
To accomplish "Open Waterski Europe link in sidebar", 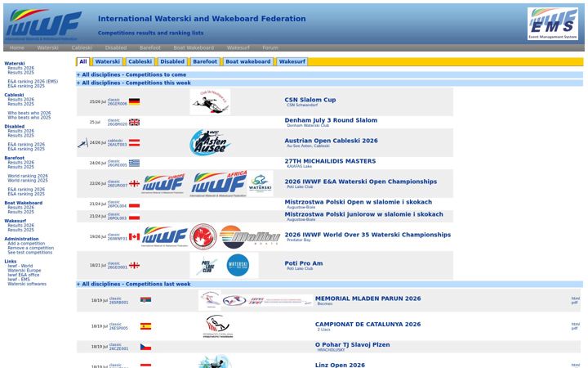I will tap(24, 271).
